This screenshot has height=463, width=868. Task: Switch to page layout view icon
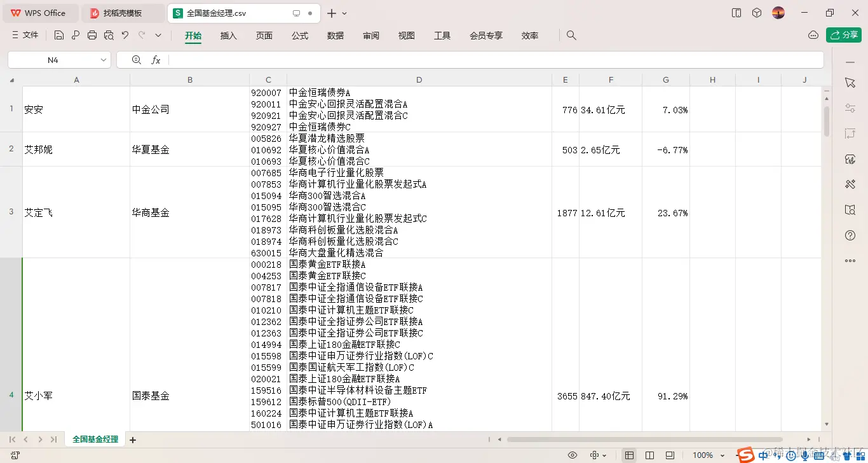tap(670, 455)
